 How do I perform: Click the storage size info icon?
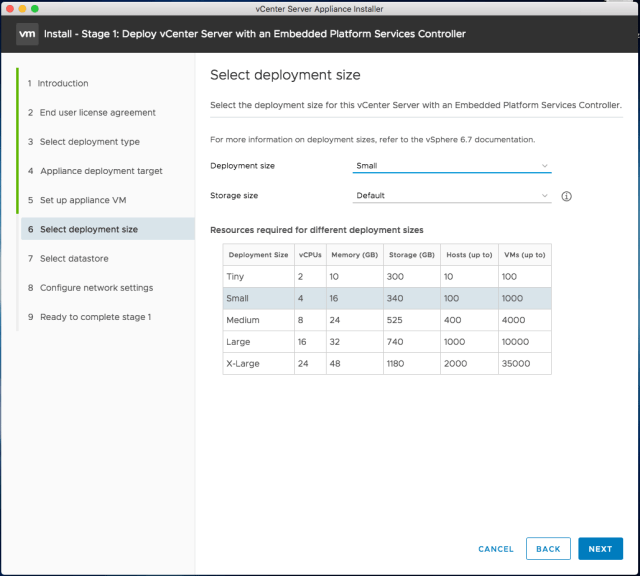coord(566,196)
